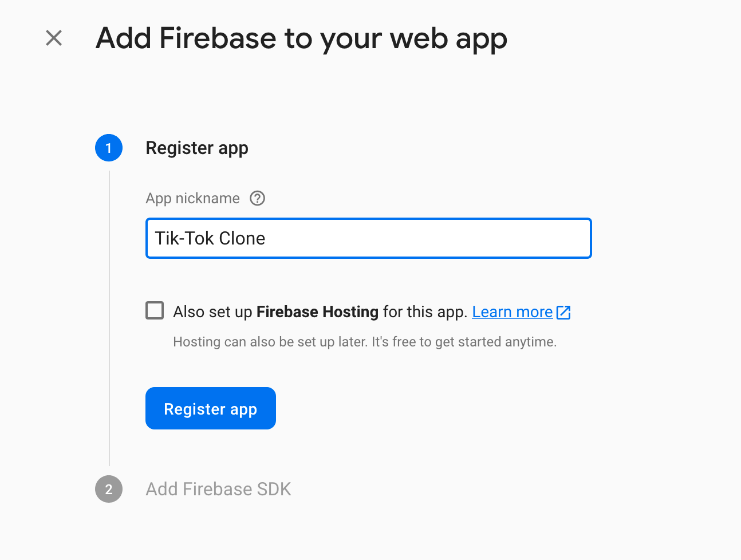741x560 pixels.
Task: Select the Add Firebase SDK heading
Action: click(x=218, y=489)
